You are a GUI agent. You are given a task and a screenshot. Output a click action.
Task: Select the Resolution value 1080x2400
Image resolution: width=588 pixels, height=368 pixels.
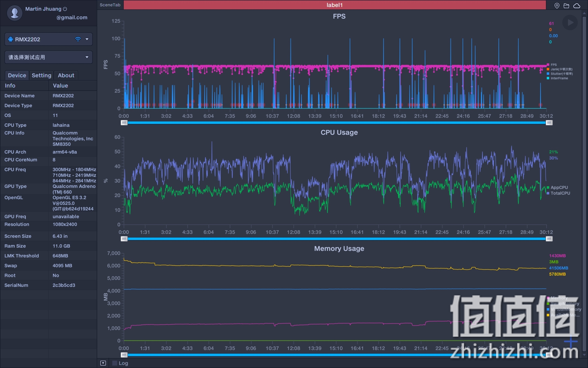point(65,224)
